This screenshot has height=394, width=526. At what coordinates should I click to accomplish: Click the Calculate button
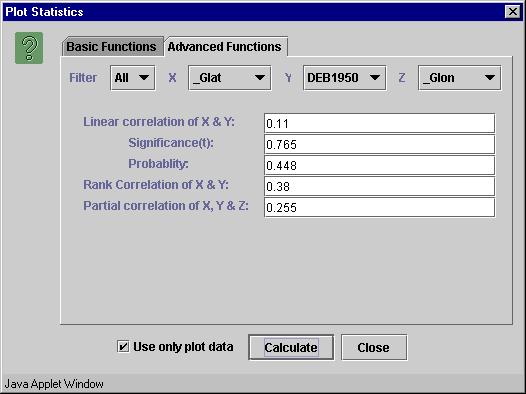point(291,347)
